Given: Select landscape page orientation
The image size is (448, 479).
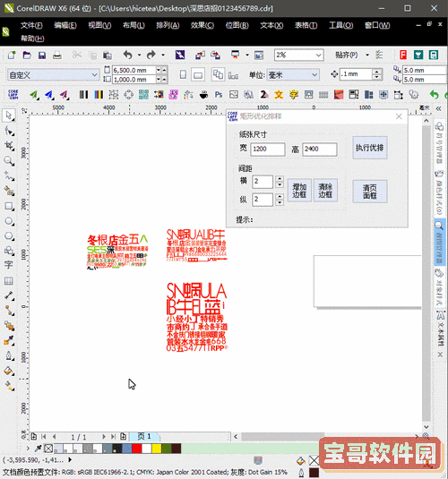Looking at the screenshot, I should coord(198,75).
